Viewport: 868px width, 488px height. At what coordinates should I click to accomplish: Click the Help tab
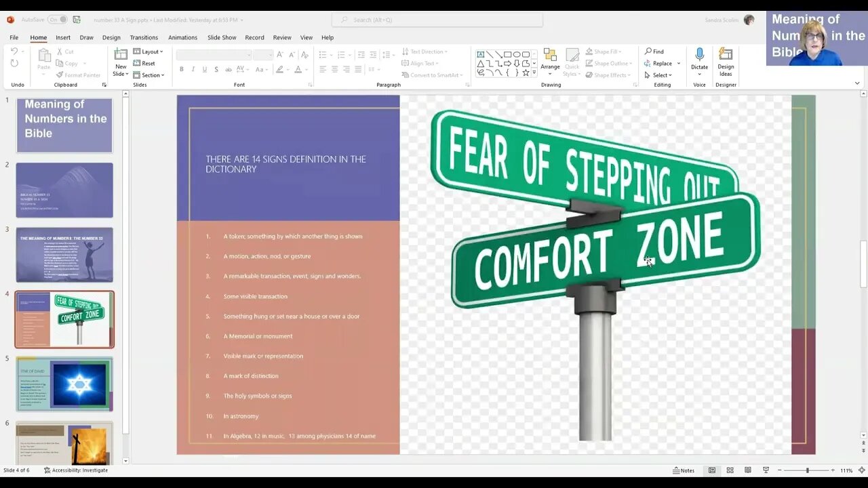click(328, 37)
